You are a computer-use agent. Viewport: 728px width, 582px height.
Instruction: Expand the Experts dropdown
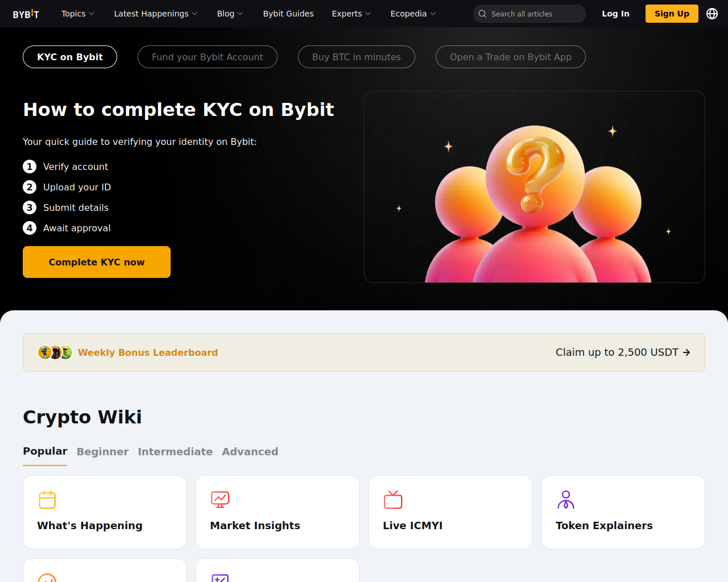351,14
